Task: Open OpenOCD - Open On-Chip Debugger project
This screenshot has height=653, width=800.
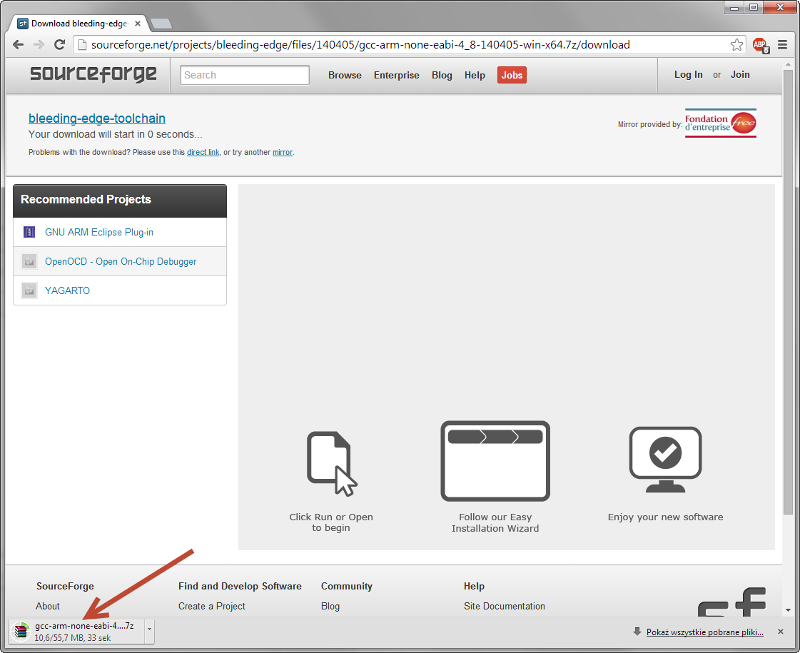Action: pyautogui.click(x=120, y=261)
